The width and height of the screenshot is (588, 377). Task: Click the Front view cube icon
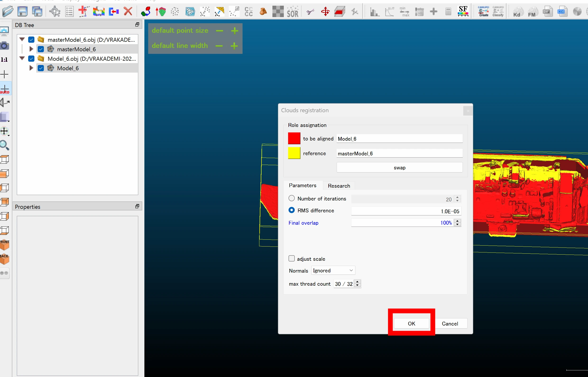coord(5,245)
